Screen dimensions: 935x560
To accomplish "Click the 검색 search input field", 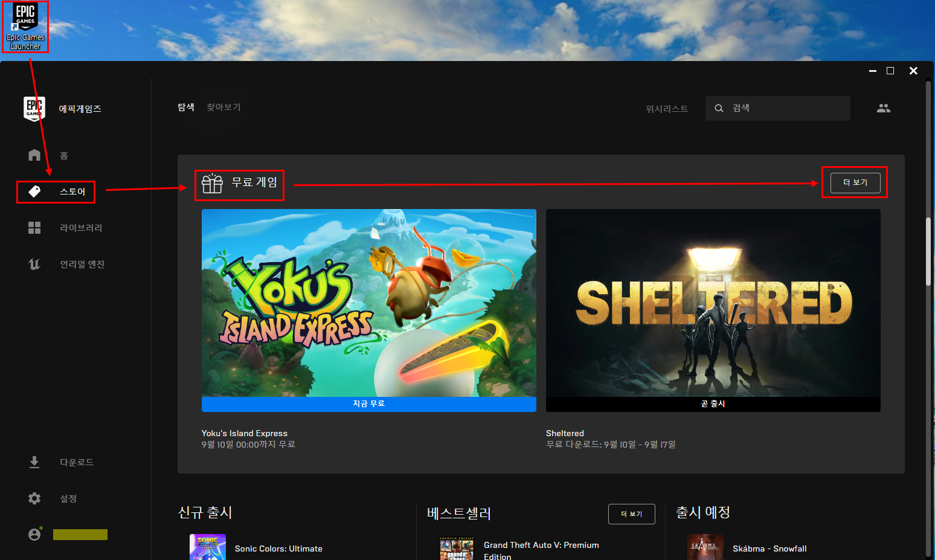I will click(778, 108).
